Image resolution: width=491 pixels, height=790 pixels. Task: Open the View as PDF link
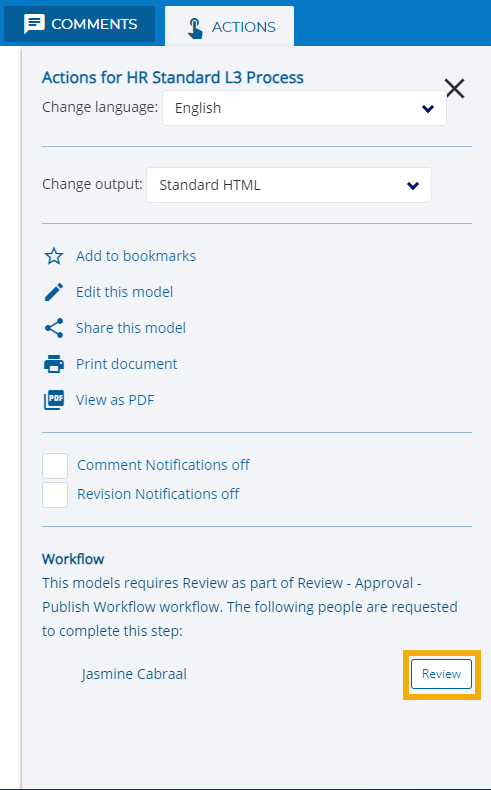(115, 400)
